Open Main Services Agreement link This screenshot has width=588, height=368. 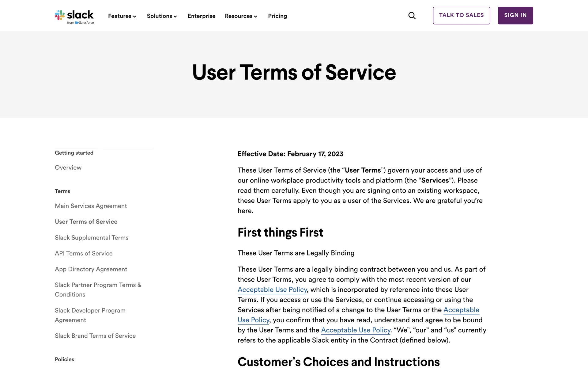click(x=91, y=206)
